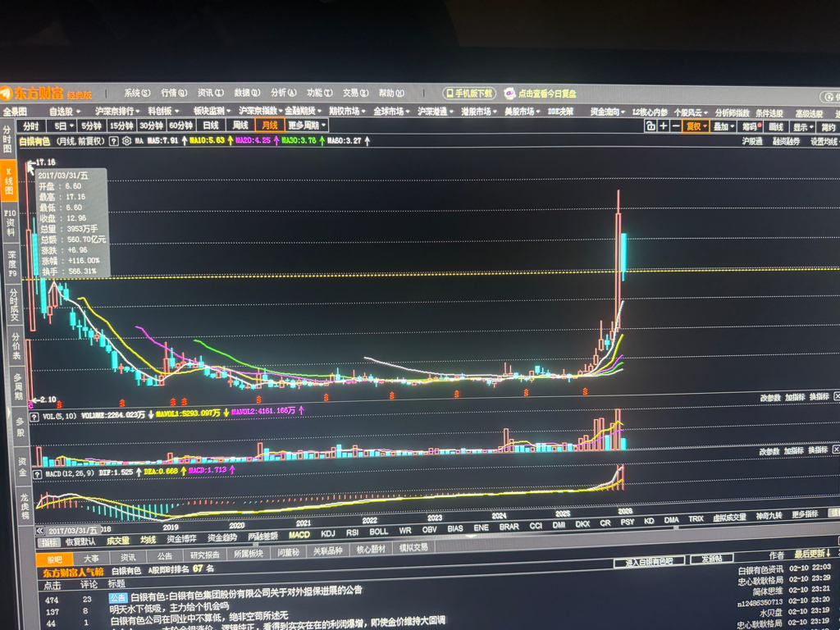Switch chart to 60分钟 period
This screenshot has width=840, height=630.
pyautogui.click(x=181, y=126)
